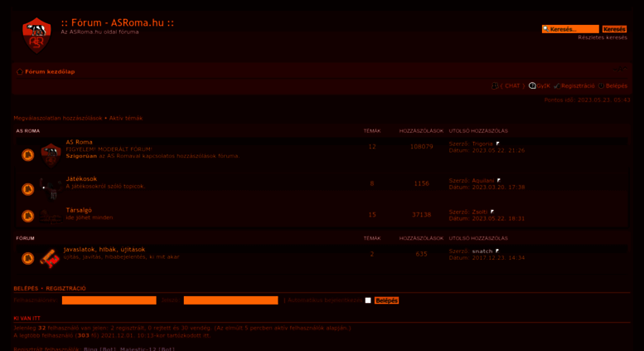Click the power icon next to Belépés
The width and height of the screenshot is (644, 351).
pos(601,86)
